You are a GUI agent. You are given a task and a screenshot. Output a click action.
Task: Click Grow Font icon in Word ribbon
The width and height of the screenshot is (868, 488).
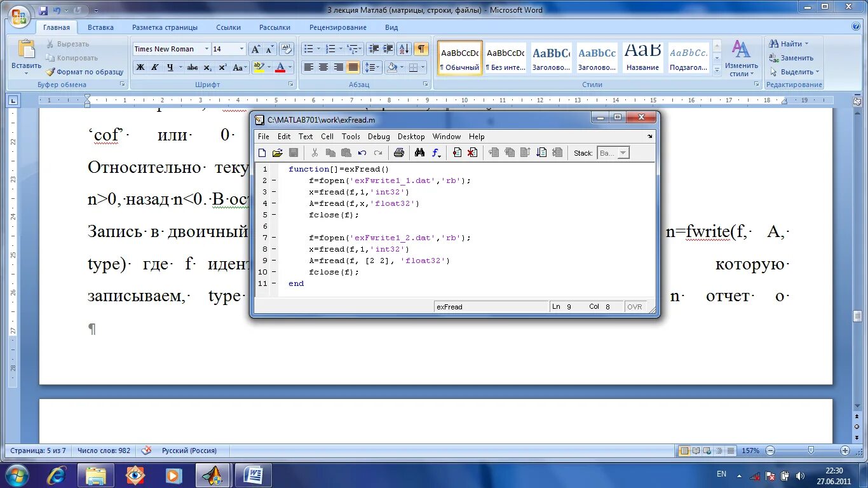(255, 49)
